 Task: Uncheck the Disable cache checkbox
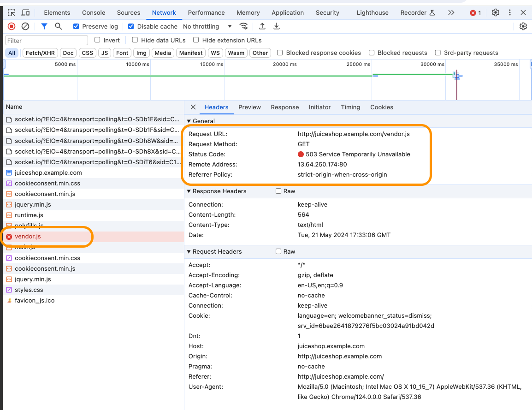pyautogui.click(x=131, y=26)
